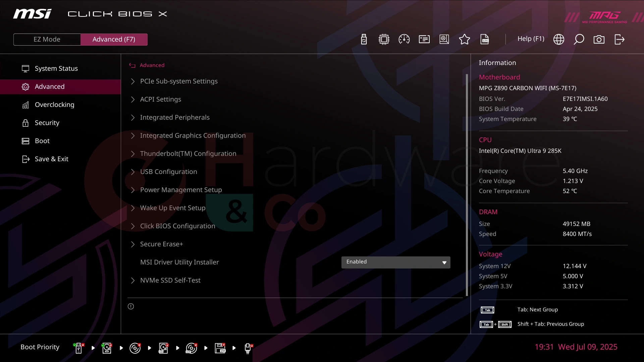
Task: Select the Advanced (F7) mode tab
Action: (114, 39)
